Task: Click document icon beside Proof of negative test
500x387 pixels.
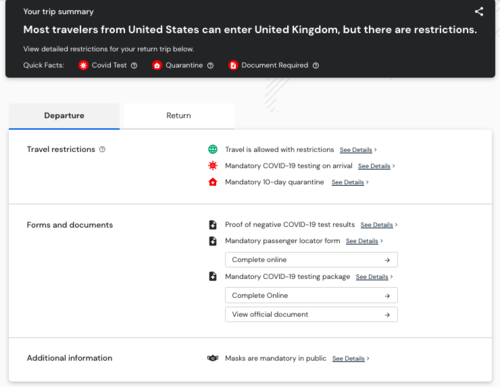Action: [x=213, y=225]
